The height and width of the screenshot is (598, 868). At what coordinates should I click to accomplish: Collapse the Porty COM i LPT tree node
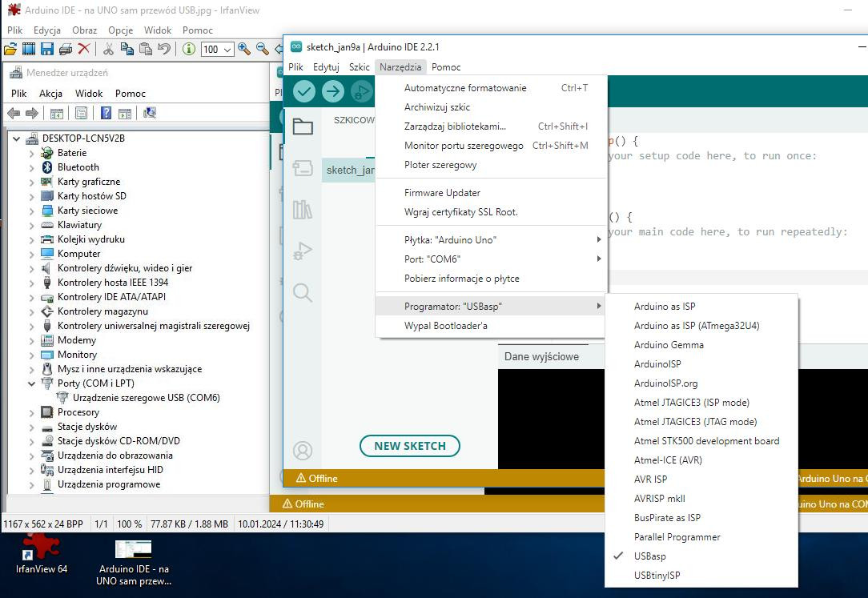(31, 383)
